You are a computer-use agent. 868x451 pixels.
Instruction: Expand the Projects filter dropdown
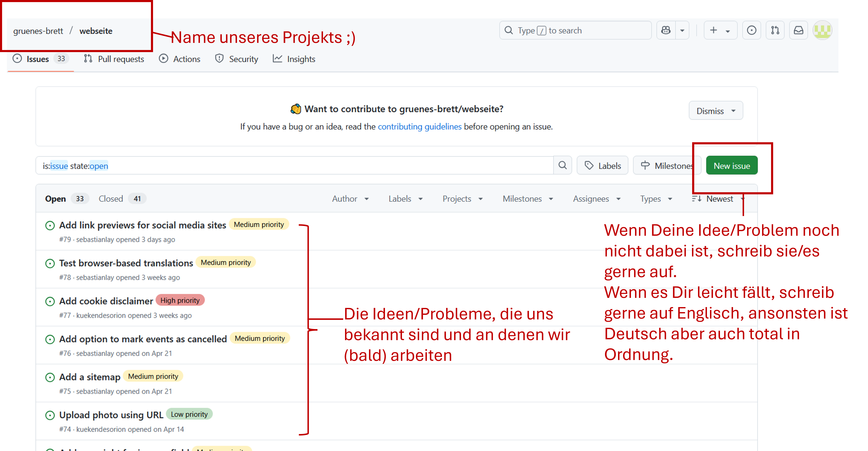[462, 199]
